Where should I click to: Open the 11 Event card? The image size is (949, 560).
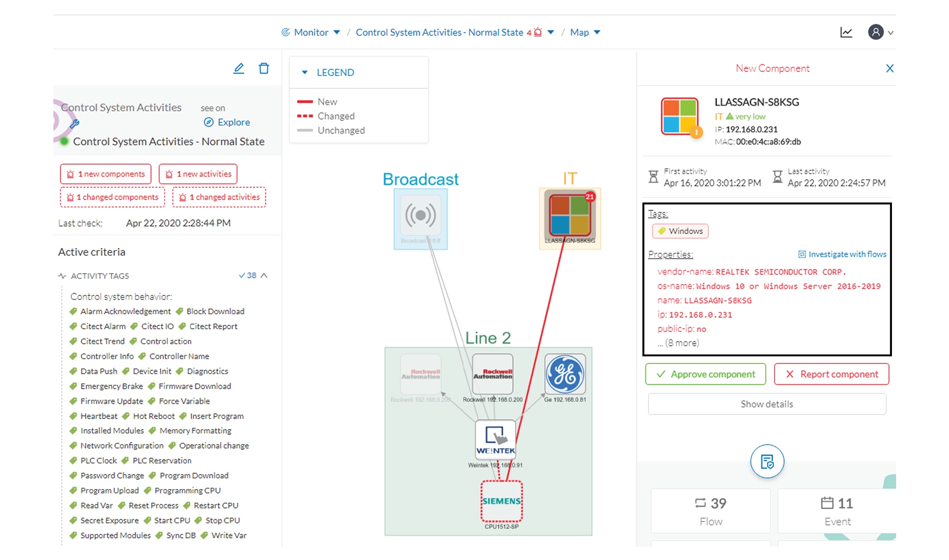coord(837,511)
